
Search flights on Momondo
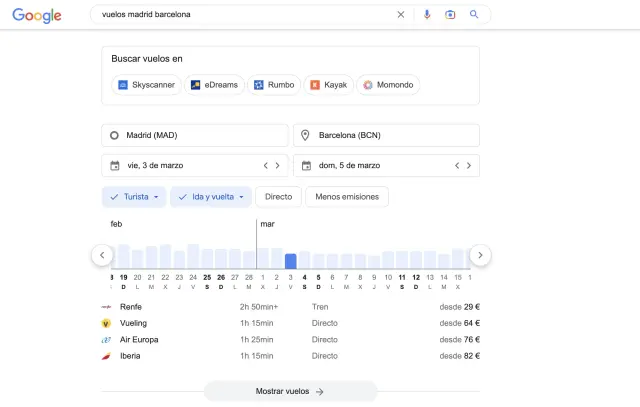coord(388,85)
